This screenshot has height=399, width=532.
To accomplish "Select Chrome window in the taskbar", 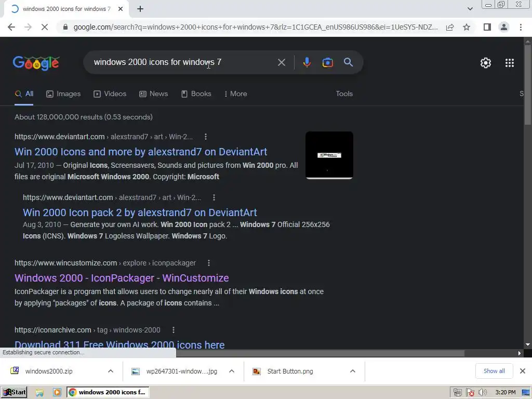I will (108, 393).
